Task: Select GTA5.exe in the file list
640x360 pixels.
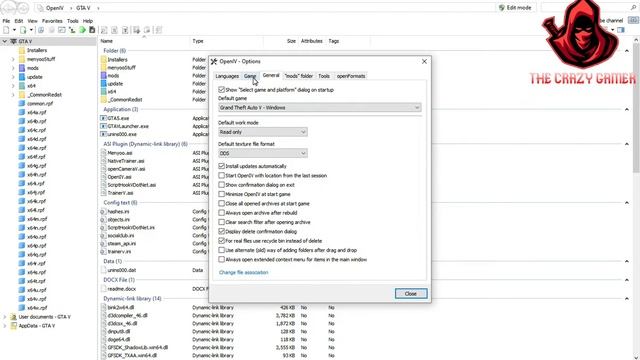Action: click(x=118, y=118)
